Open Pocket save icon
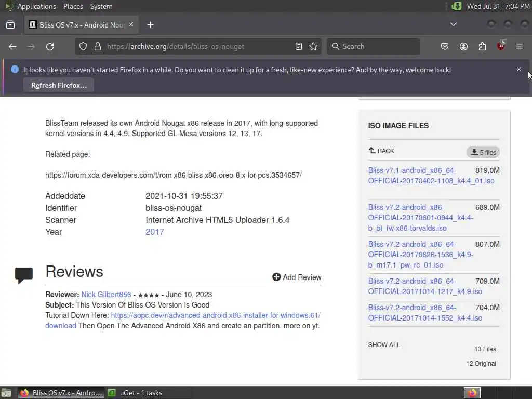 445,46
